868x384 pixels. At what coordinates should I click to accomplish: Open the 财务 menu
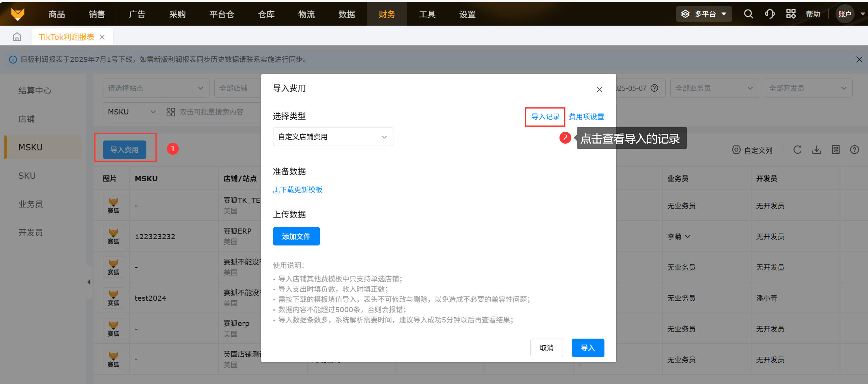(x=387, y=14)
